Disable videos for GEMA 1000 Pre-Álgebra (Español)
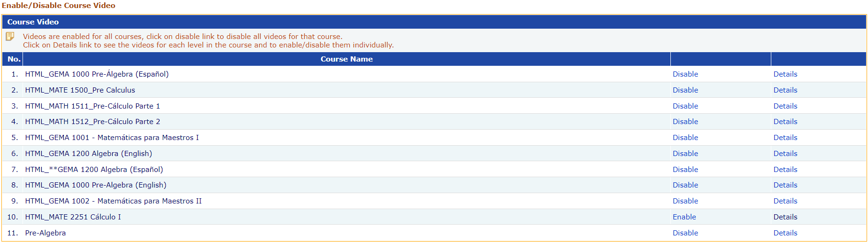868x242 pixels. [685, 74]
